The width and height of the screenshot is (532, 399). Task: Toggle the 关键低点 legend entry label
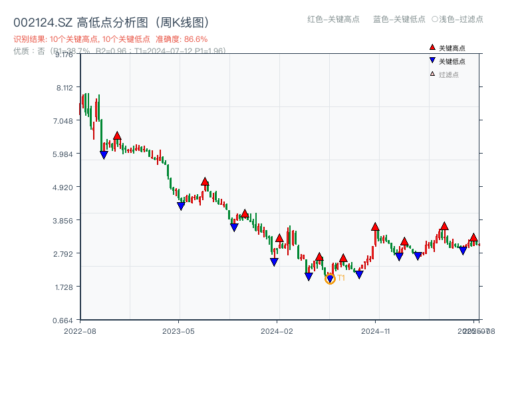[452, 61]
